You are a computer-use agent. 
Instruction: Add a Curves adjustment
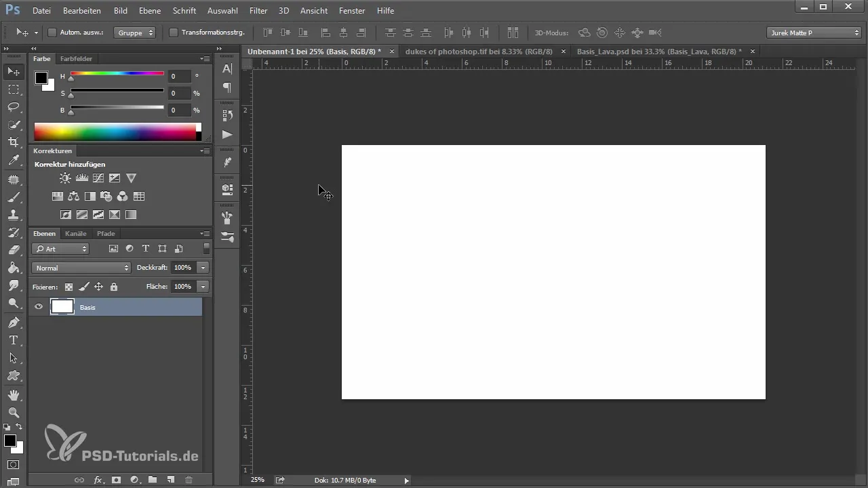[98, 178]
